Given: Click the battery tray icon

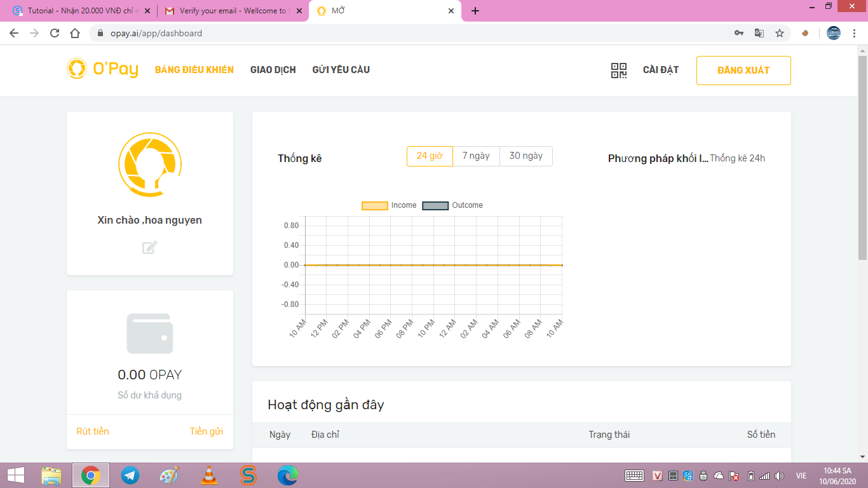Looking at the screenshot, I should coord(750,475).
